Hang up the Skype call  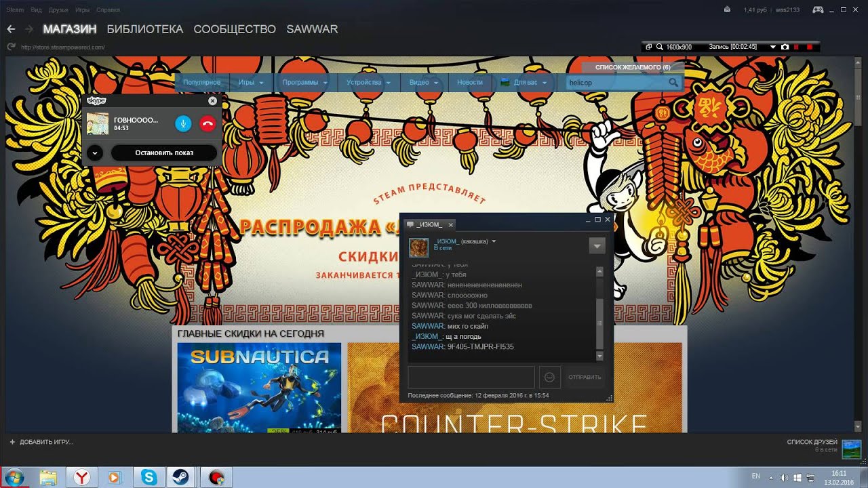(208, 123)
